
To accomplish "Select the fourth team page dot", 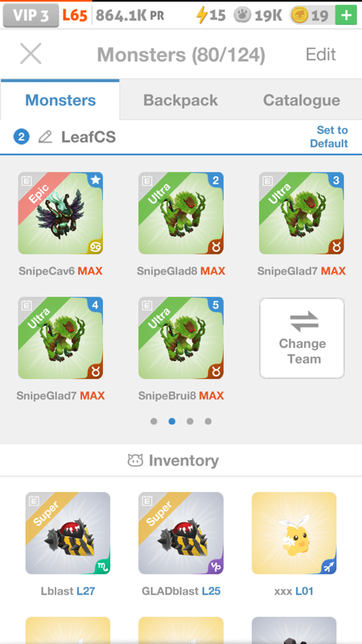I will click(x=208, y=421).
